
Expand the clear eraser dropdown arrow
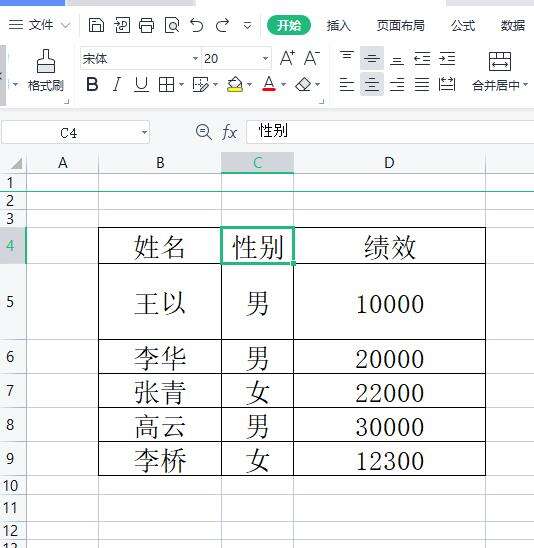point(317,84)
